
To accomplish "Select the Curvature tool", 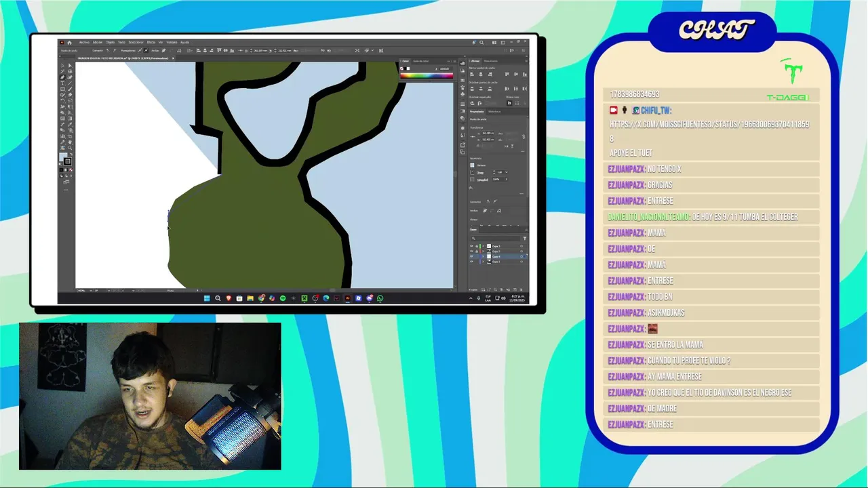I will (70, 77).
